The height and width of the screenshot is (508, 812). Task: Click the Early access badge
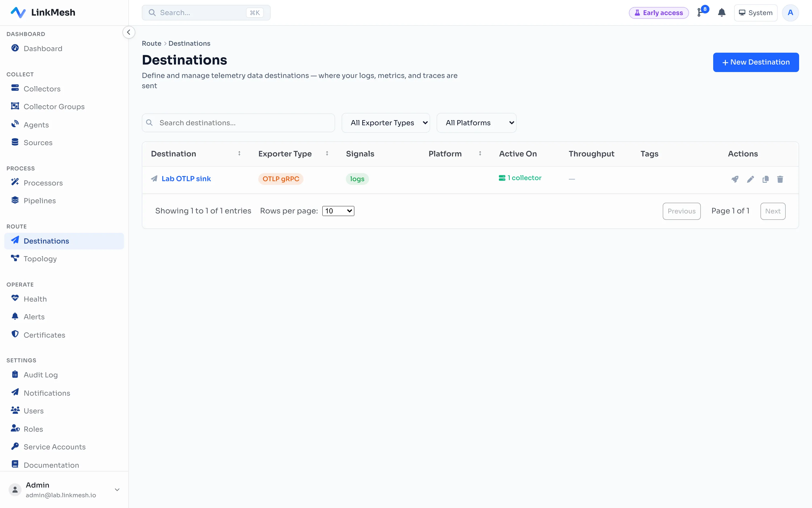coord(659,13)
